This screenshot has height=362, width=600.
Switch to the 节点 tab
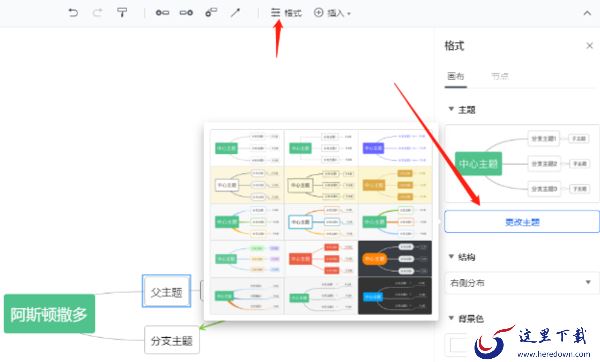tap(500, 76)
